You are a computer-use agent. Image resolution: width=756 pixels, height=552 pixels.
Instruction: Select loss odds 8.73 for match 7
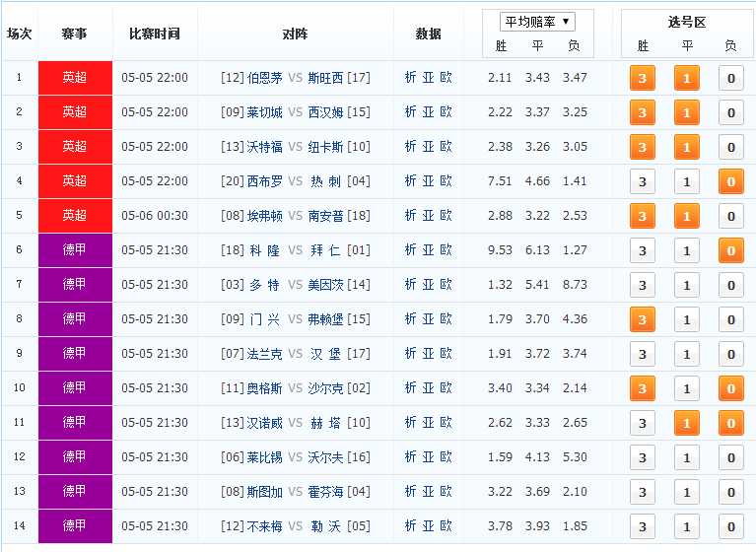[575, 285]
